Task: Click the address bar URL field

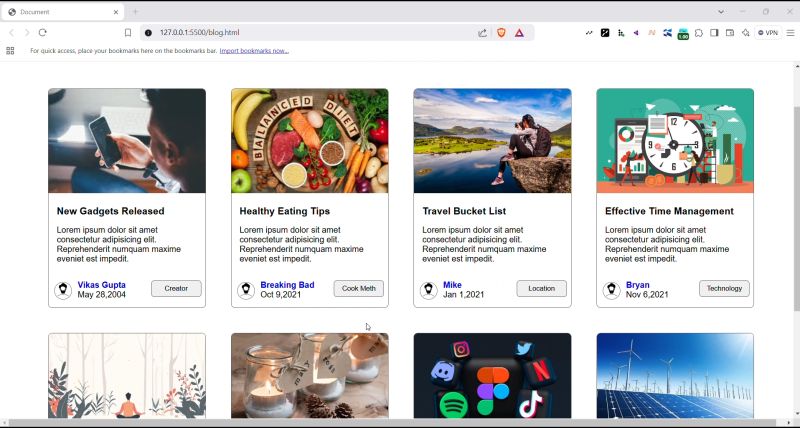Action: pos(300,33)
